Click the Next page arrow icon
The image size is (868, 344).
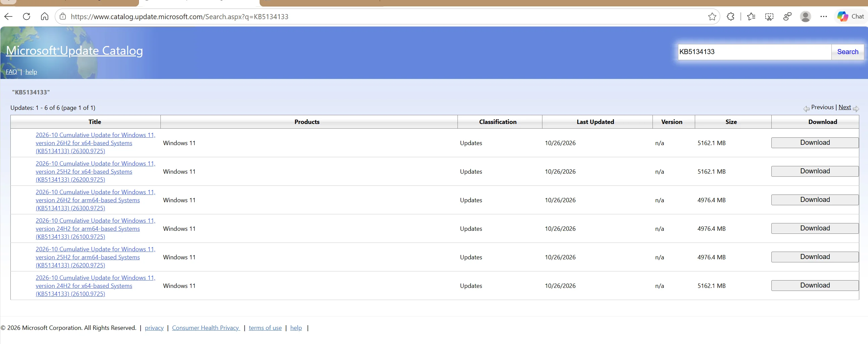pos(856,109)
